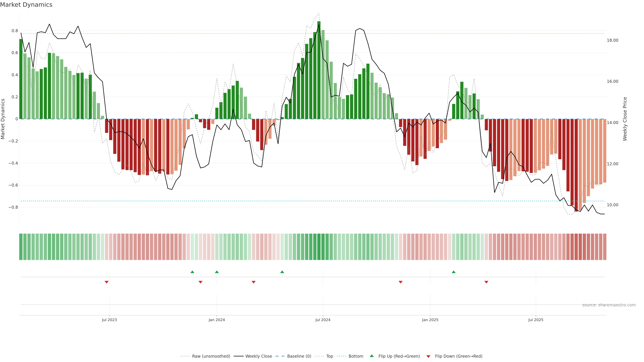Click the 18.00 price tick label
644x362 pixels.
[612, 40]
